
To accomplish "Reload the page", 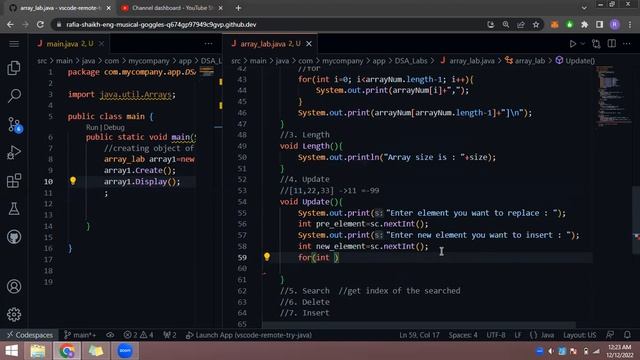I will pyautogui.click(x=40, y=24).
